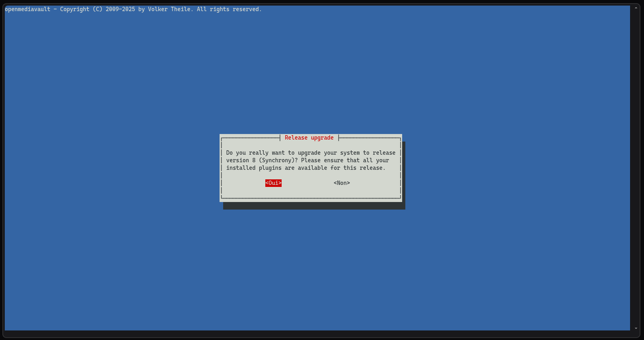This screenshot has height=340, width=644.
Task: Decline the release upgrade by choosing Non
Action: point(342,183)
